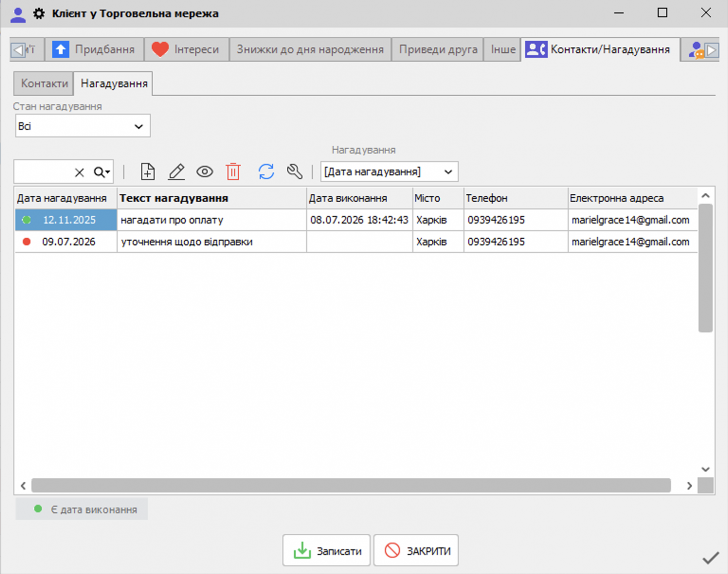The image size is (728, 574).
Task: Add a new reminder with the document-plus icon
Action: 147,171
